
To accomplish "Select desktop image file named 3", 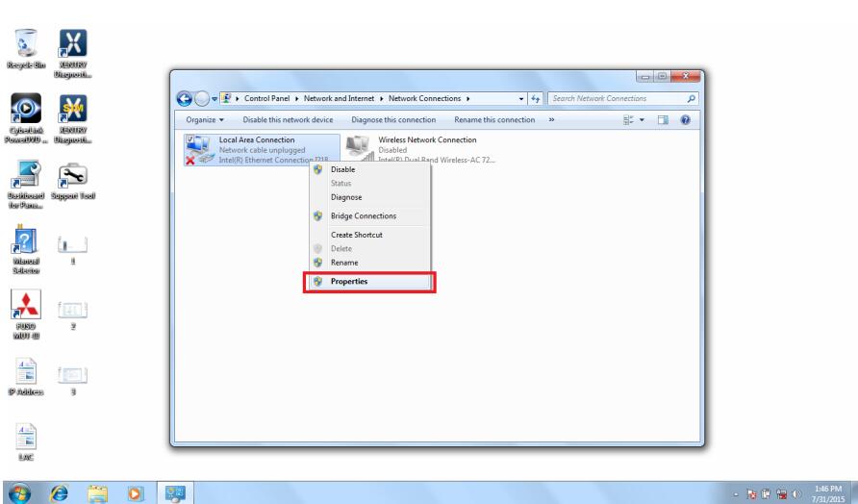I will click(x=73, y=380).
